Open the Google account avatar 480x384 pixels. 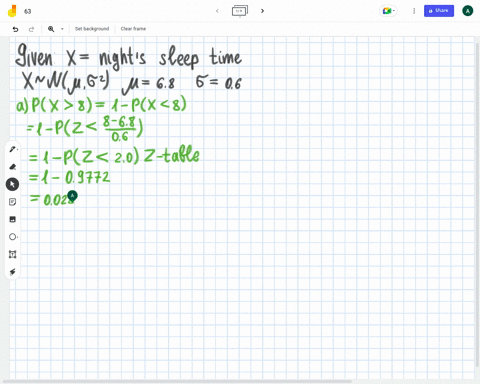click(467, 11)
